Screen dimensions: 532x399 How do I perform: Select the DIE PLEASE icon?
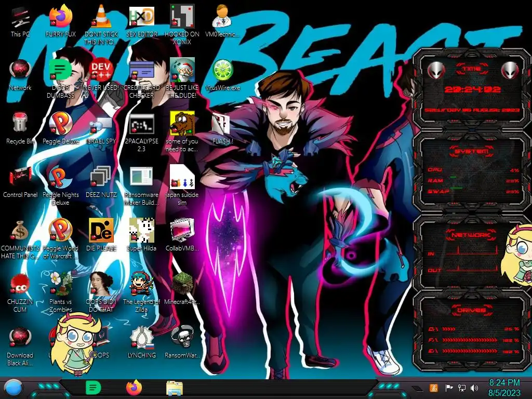(x=101, y=235)
